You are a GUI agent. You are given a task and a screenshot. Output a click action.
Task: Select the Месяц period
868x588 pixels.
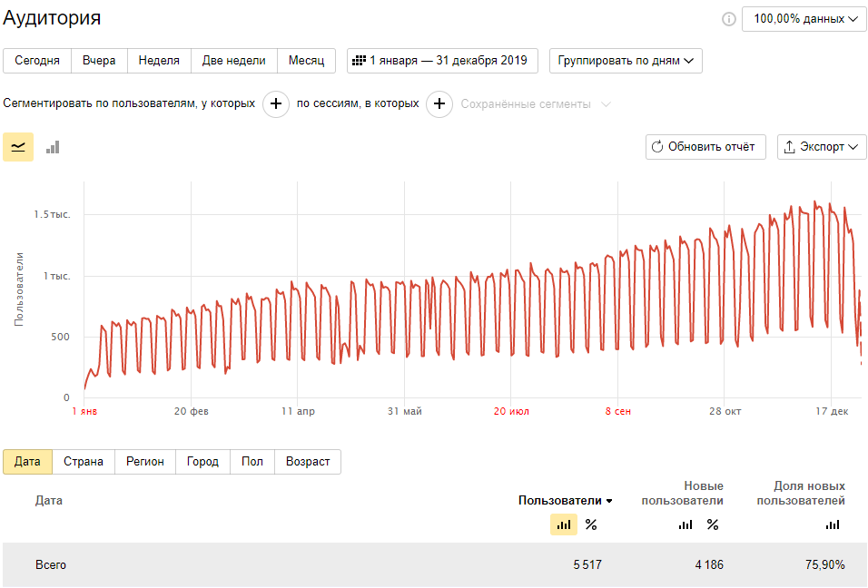(x=306, y=61)
